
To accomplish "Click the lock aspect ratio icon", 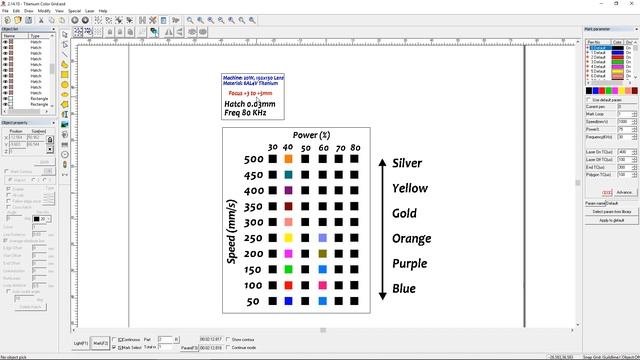I will click(x=50, y=140).
